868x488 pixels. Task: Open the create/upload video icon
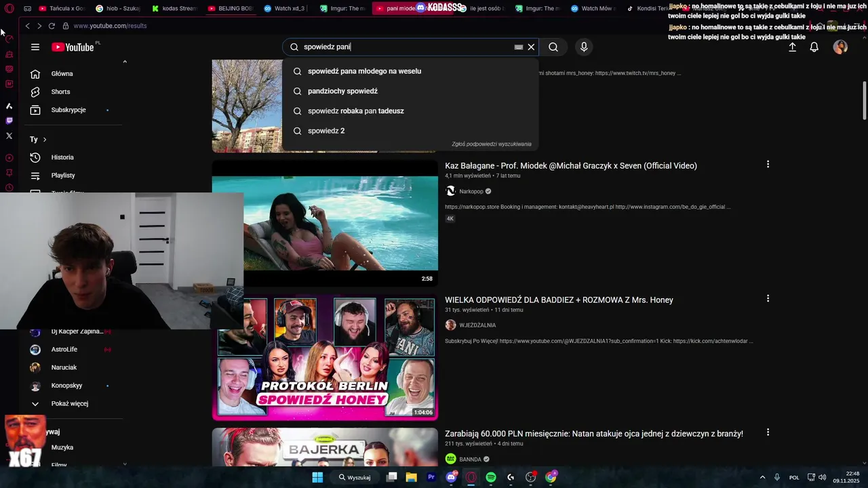point(792,47)
